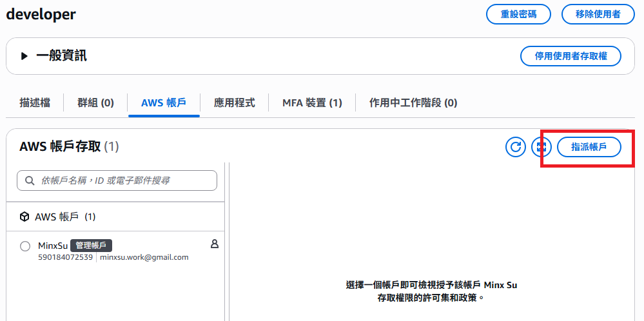Expand the 一般資訊 section triangle
The width and height of the screenshot is (644, 321).
click(x=24, y=56)
